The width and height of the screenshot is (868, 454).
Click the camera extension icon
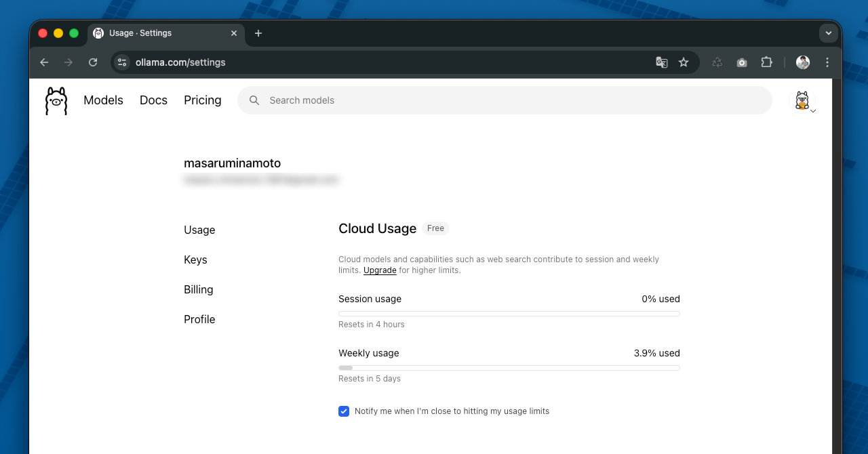(742, 62)
